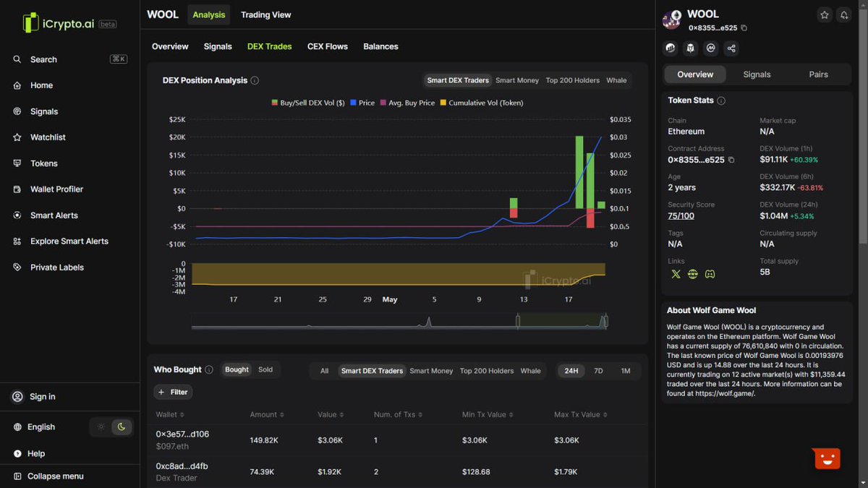Select Top 200 Holders chart filter
The width and height of the screenshot is (868, 488).
click(573, 80)
